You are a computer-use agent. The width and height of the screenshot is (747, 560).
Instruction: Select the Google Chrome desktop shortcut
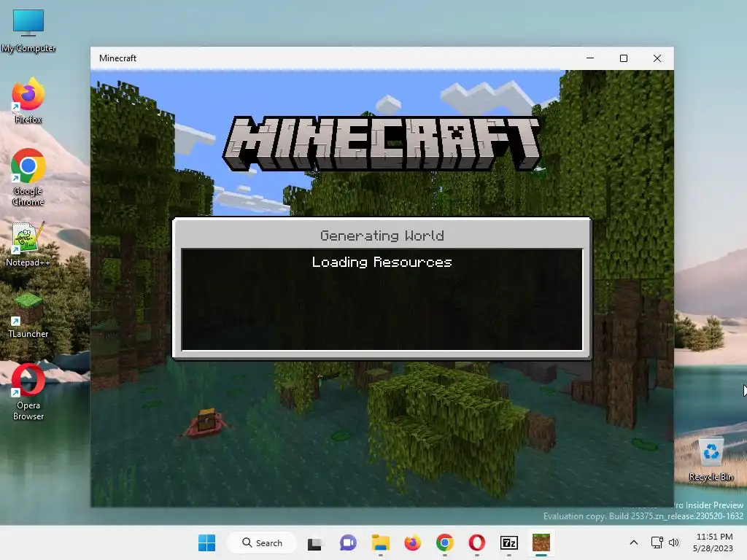point(28,177)
